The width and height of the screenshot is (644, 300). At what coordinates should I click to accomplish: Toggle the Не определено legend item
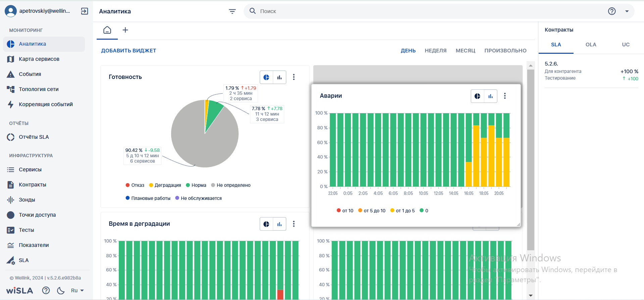[x=231, y=185]
